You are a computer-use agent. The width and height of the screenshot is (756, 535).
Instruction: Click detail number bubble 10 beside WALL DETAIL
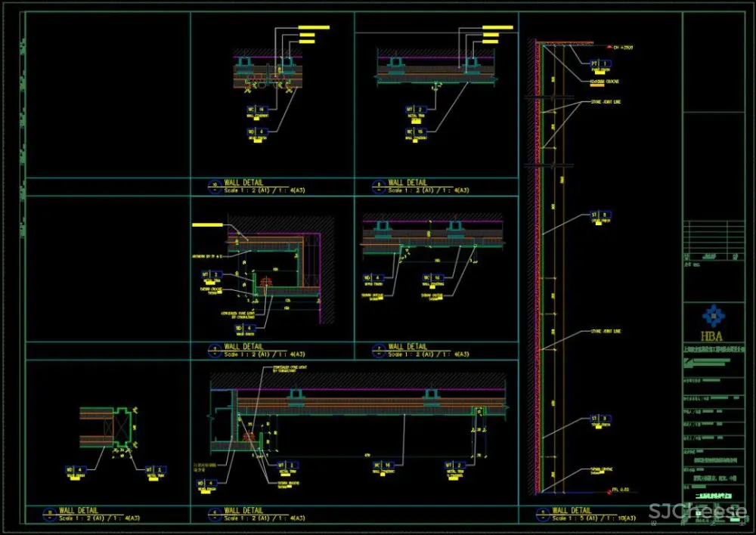pyautogui.click(x=214, y=184)
